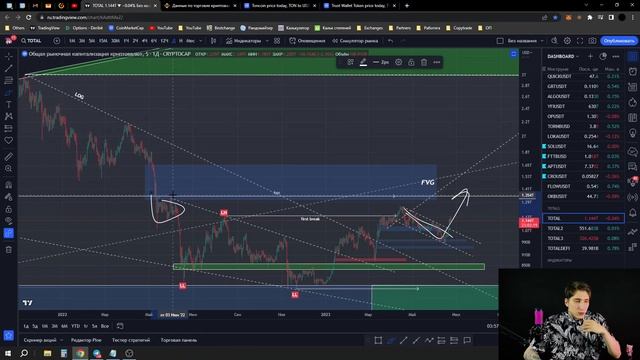Open more options dots in floating toolbar
Screen dimensions: 640x360
point(437,62)
